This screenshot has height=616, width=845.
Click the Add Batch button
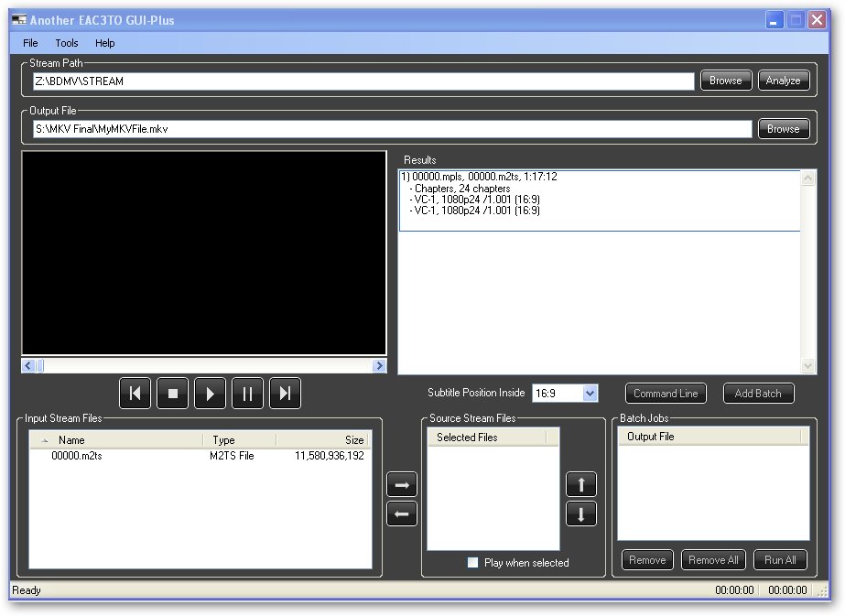tap(758, 394)
